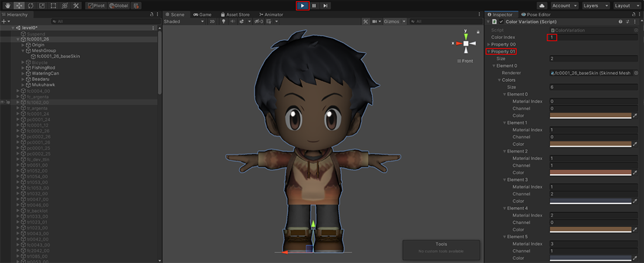Select the Scale tool

pos(41,5)
